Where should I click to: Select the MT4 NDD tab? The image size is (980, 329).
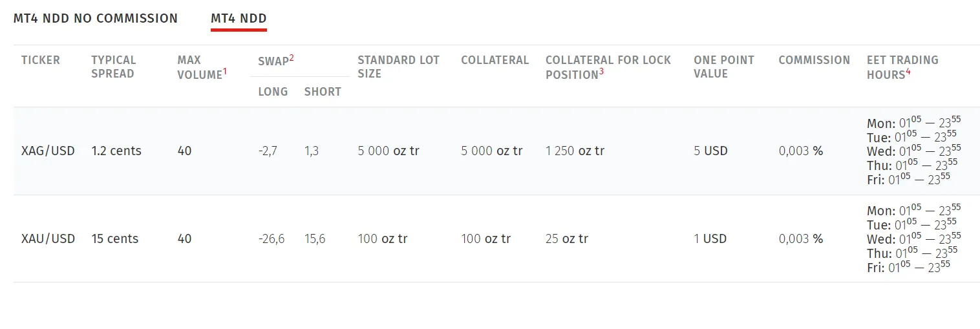tap(239, 19)
